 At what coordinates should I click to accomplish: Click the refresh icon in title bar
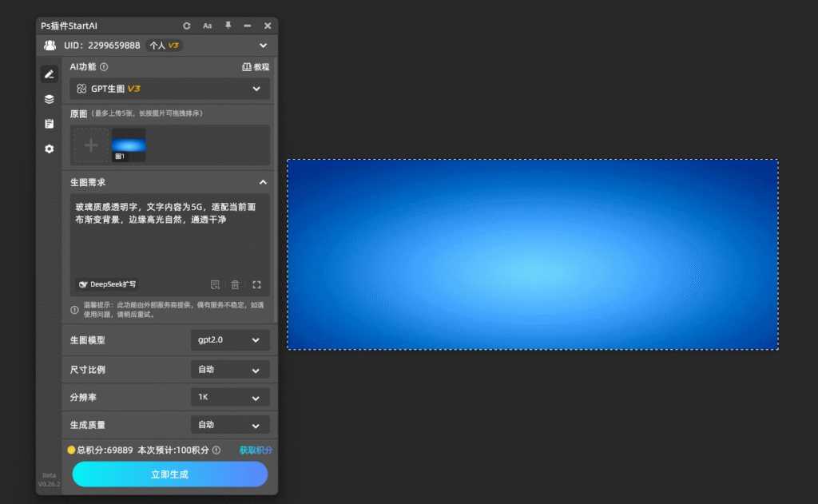187,26
